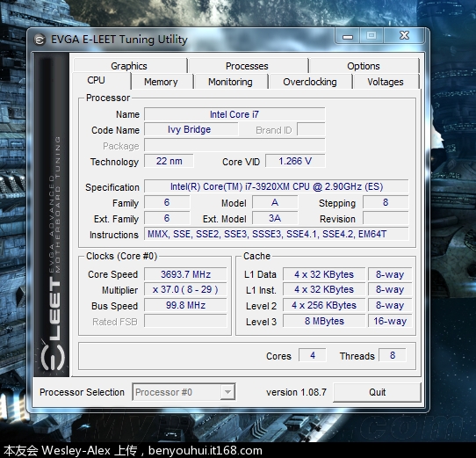The width and height of the screenshot is (476, 458).
Task: Click the Model value A
Action: pyautogui.click(x=275, y=202)
